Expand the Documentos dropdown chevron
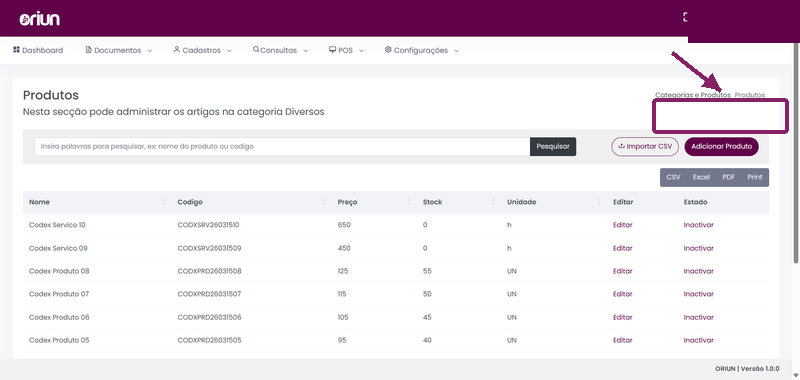The image size is (800, 380). click(x=149, y=51)
